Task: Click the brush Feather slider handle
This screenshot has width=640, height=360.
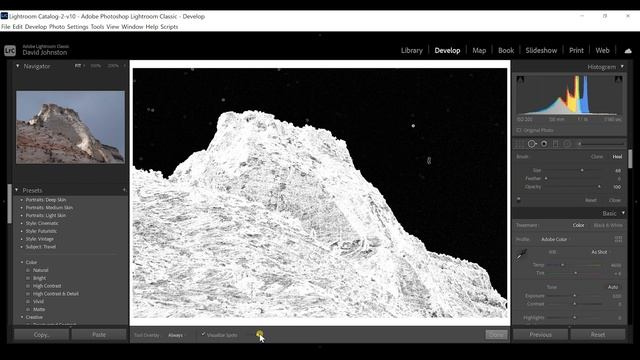Action: [x=546, y=178]
